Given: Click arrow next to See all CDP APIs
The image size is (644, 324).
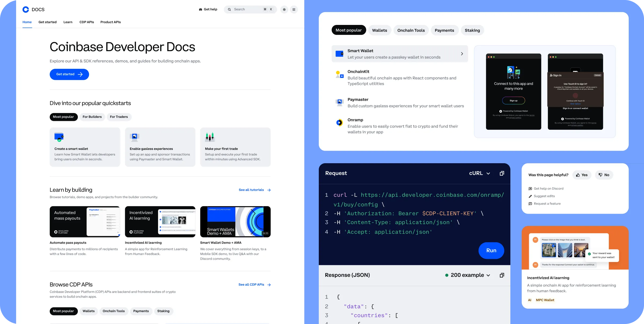Looking at the screenshot, I should pos(269,285).
